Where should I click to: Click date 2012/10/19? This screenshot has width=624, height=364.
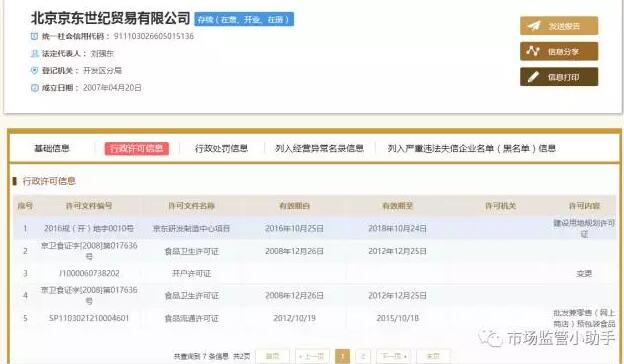(294, 318)
